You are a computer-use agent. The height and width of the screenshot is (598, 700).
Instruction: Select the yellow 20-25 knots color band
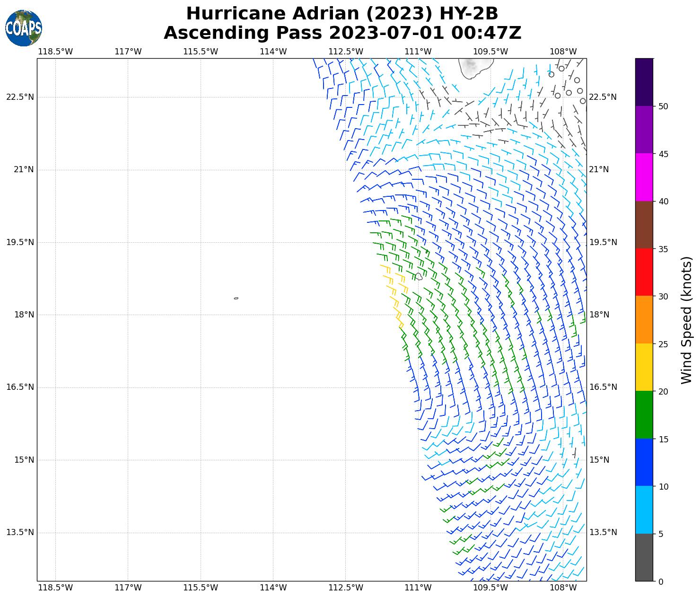pos(644,367)
